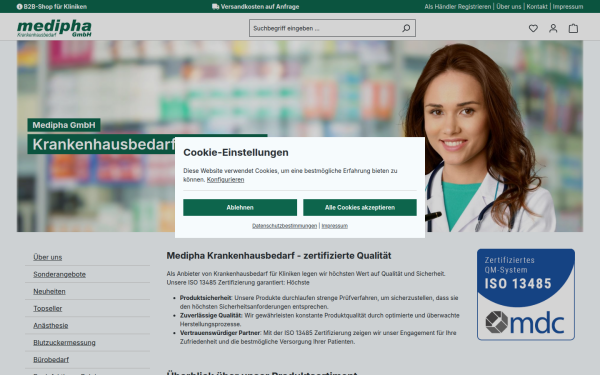Click Versandkosten auf Anfrage text

coord(260,7)
